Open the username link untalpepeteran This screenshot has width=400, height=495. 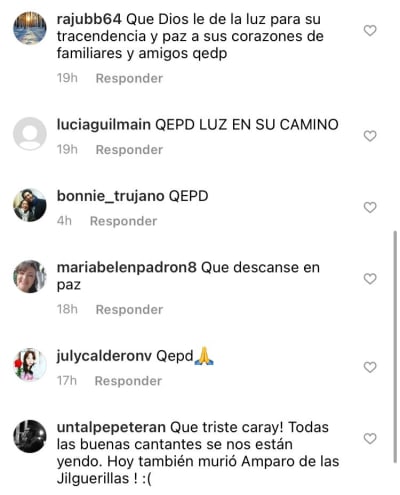(111, 428)
